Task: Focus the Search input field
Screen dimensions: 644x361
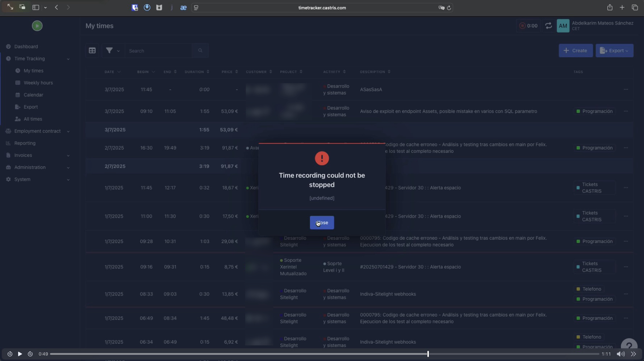Action: 158,51
